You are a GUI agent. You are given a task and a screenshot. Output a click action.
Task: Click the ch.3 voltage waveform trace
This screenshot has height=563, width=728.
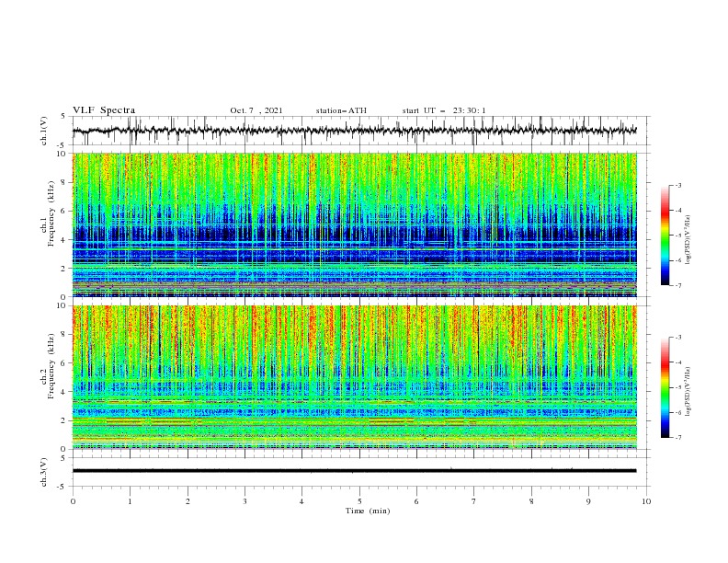tap(355, 471)
